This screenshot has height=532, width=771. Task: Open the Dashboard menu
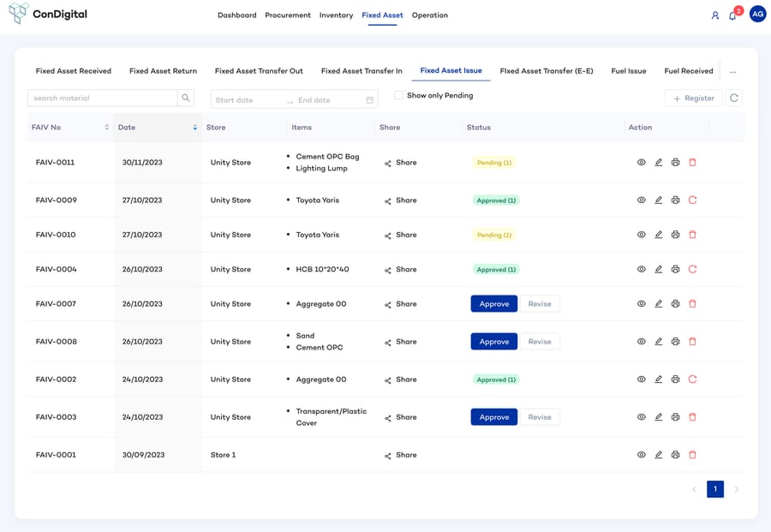pos(237,15)
